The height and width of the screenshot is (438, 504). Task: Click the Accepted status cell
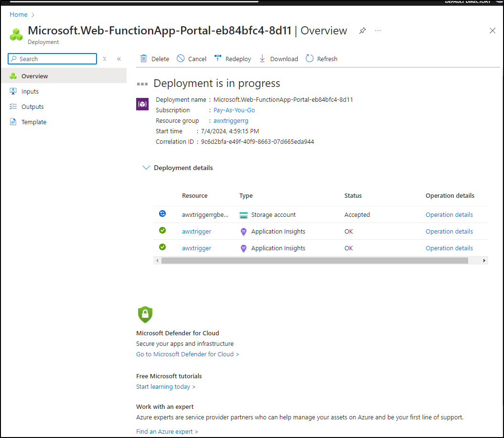[357, 214]
